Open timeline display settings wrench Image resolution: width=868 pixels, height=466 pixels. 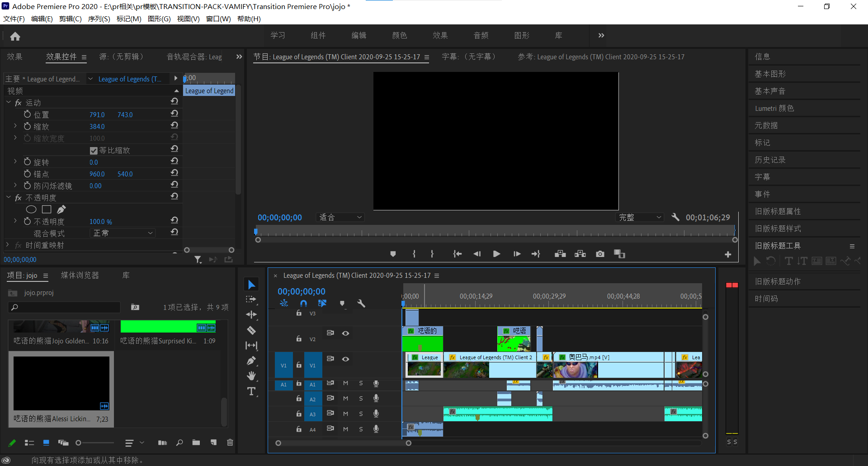(x=361, y=303)
